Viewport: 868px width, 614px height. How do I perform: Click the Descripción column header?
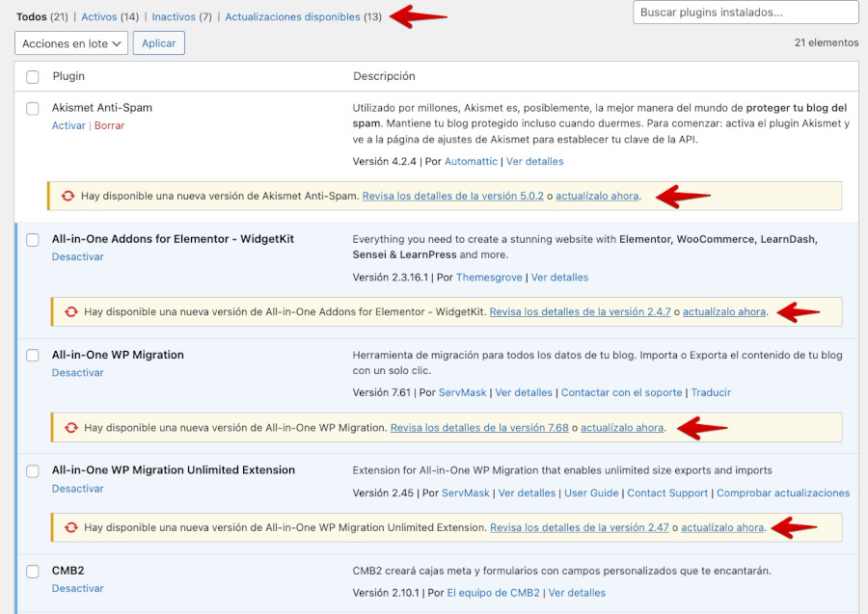click(384, 76)
